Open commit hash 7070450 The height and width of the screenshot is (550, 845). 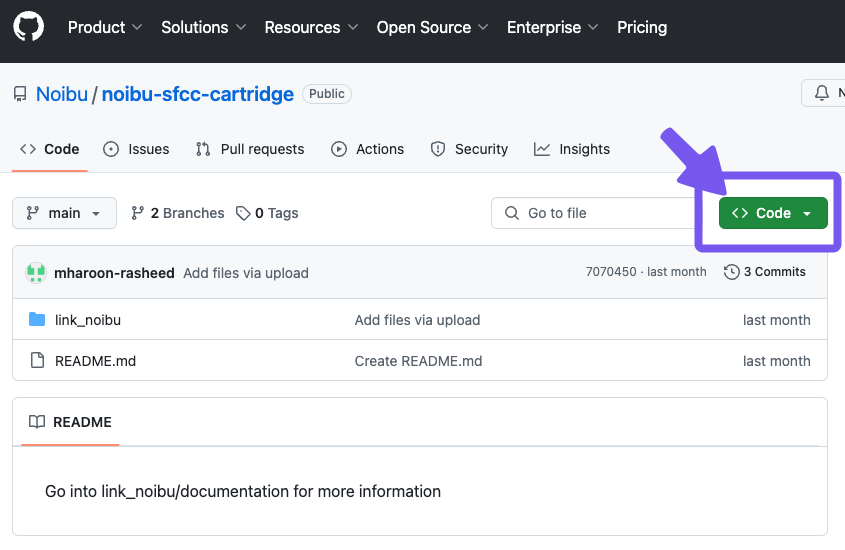[x=611, y=272]
